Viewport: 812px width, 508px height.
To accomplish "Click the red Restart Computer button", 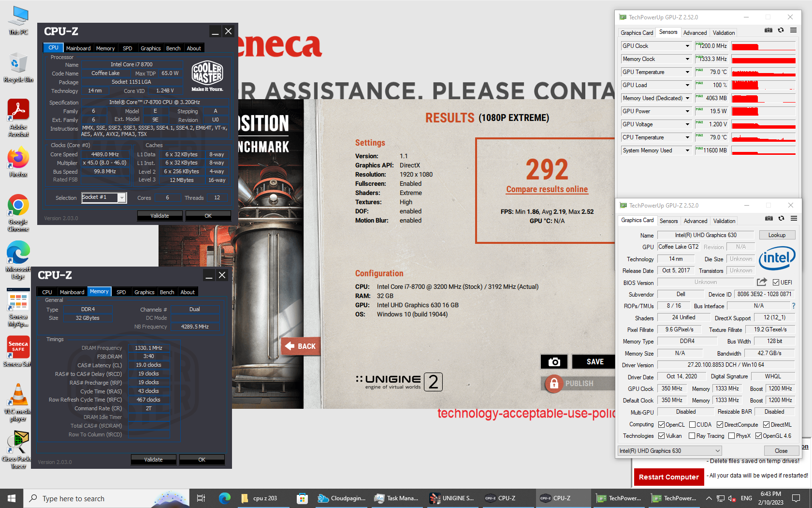I will click(668, 477).
